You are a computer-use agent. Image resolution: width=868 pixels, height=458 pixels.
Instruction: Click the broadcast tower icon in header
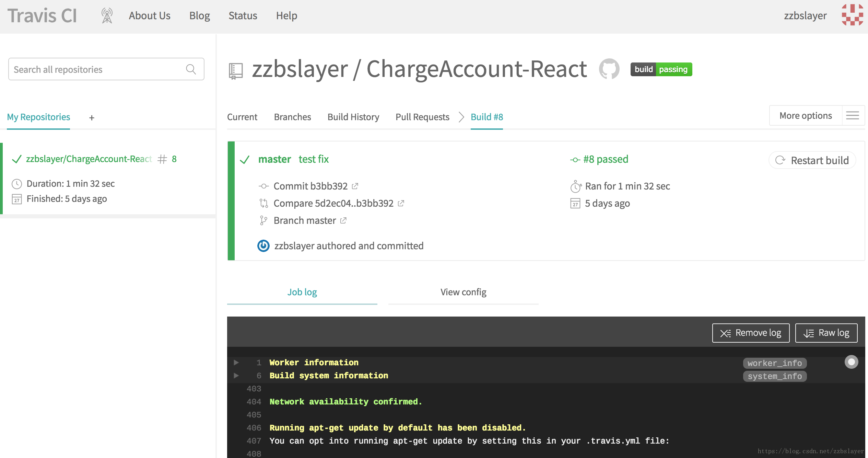[107, 16]
